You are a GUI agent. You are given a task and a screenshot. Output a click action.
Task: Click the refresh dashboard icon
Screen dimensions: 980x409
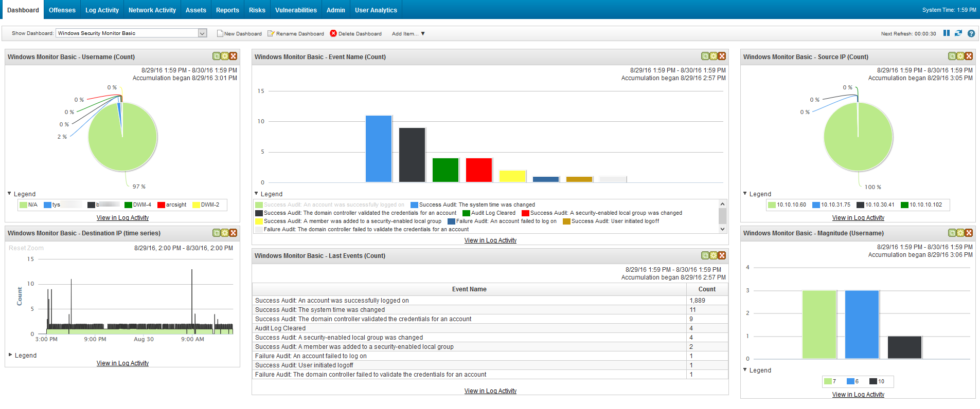click(x=958, y=33)
